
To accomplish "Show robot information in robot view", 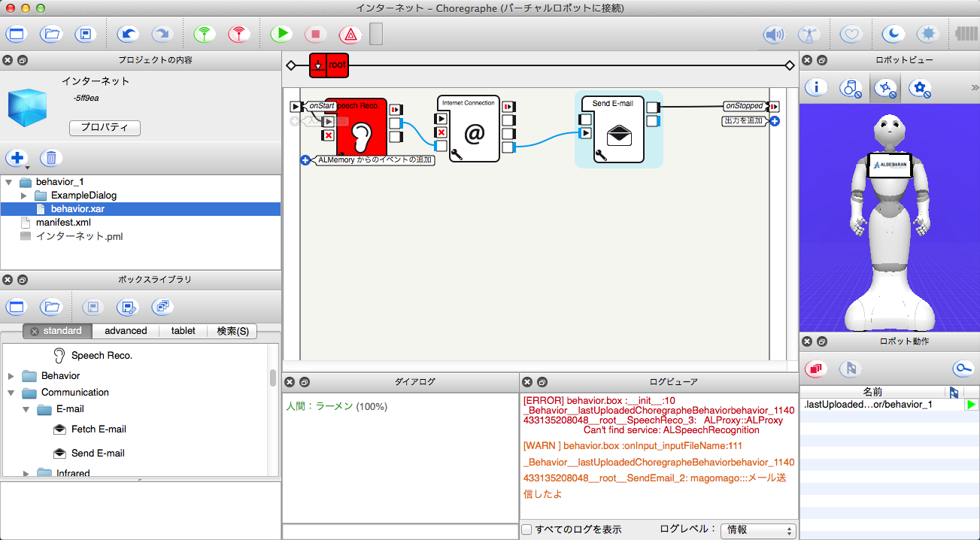I will click(816, 88).
